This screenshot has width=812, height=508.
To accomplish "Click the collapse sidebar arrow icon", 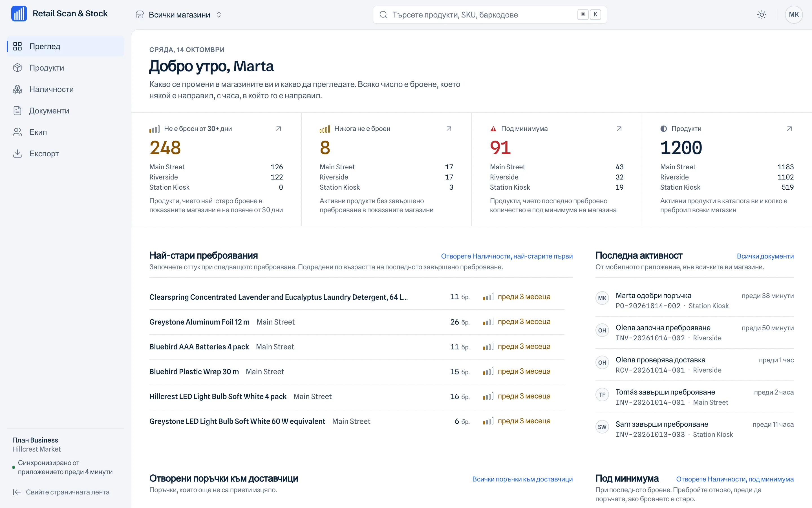I will click(17, 492).
